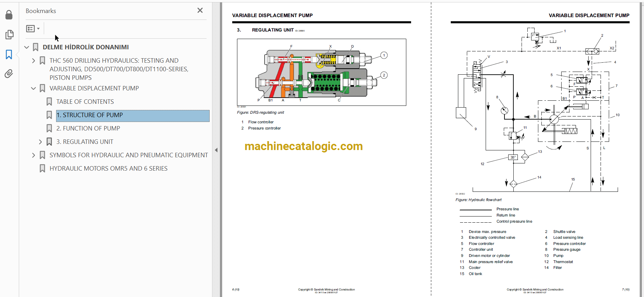
Task: Open the bookmark options dropdown menu
Action: coord(33,29)
